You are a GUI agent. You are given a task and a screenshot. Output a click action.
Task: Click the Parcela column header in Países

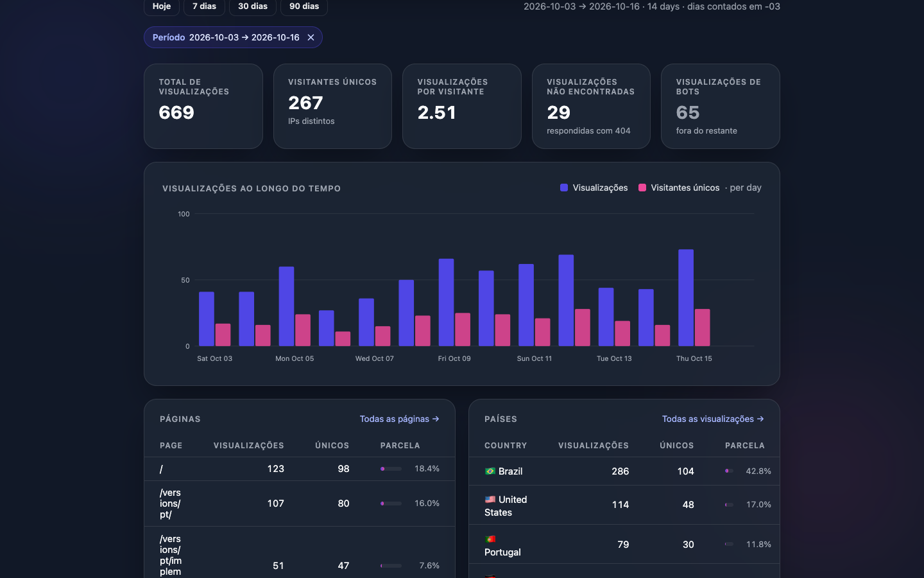[x=745, y=446]
